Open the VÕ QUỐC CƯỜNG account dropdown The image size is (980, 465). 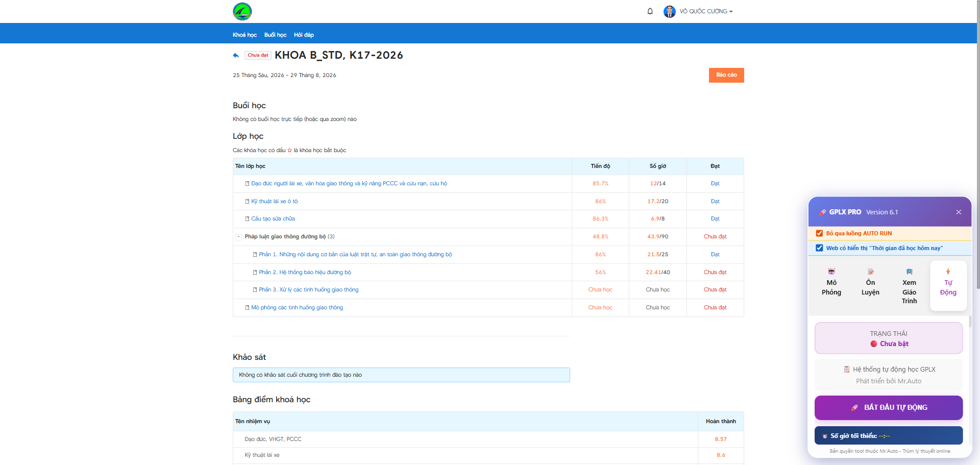pos(706,11)
